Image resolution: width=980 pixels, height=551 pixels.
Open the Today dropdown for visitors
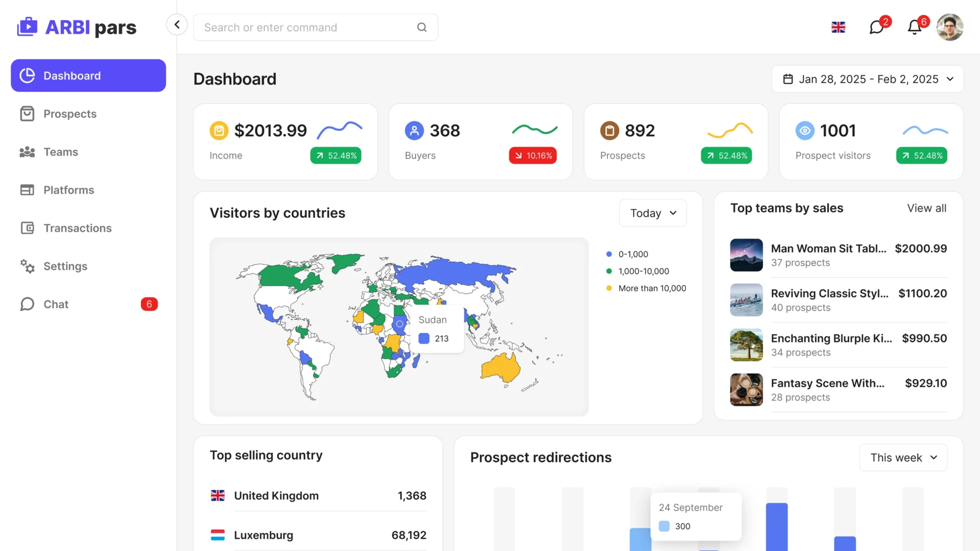[x=653, y=213]
